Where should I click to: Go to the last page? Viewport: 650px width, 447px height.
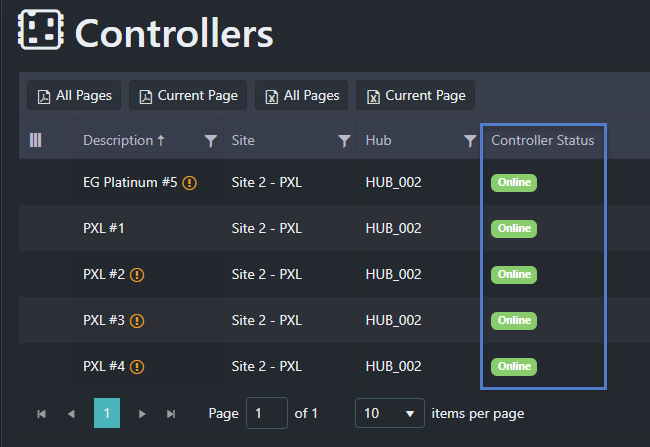(x=171, y=413)
